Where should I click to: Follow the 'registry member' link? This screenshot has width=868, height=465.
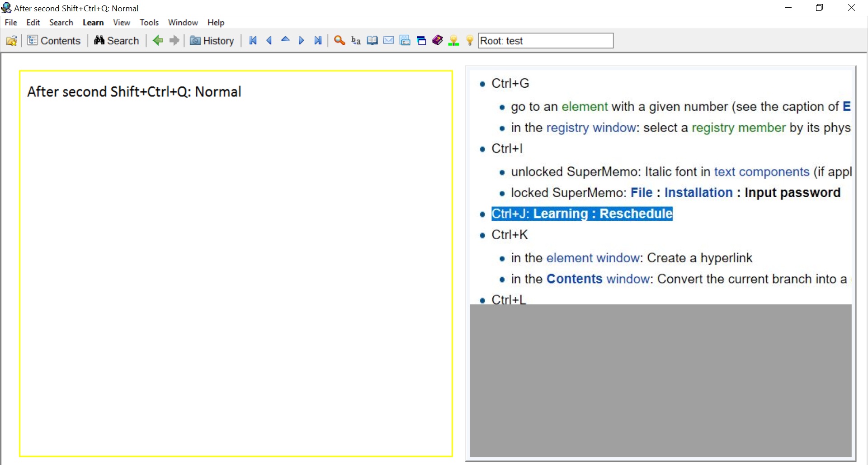(739, 128)
